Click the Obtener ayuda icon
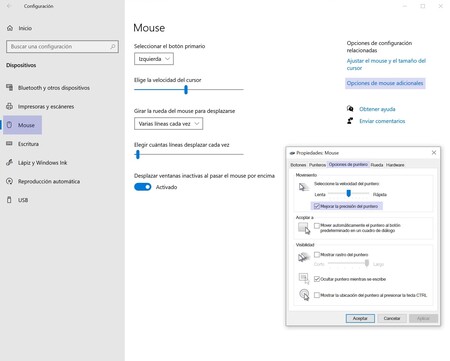The height and width of the screenshot is (361, 450). click(x=350, y=109)
